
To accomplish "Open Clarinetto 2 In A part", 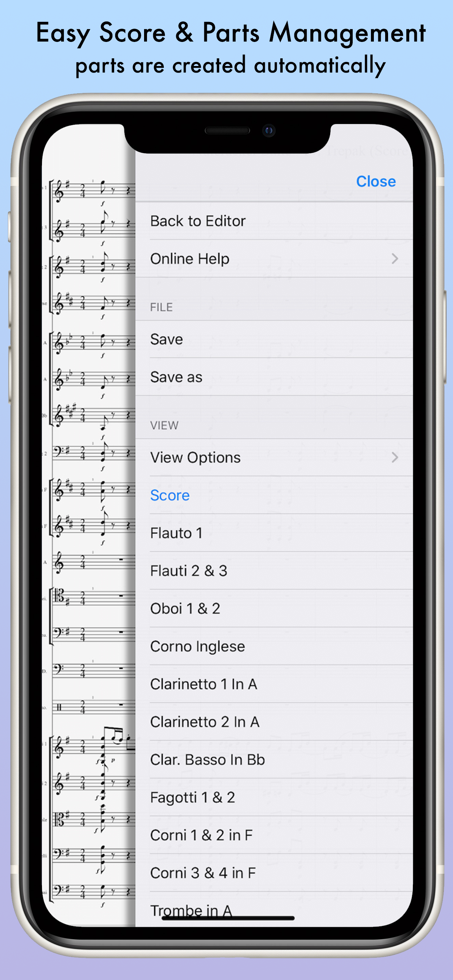I will [x=274, y=722].
